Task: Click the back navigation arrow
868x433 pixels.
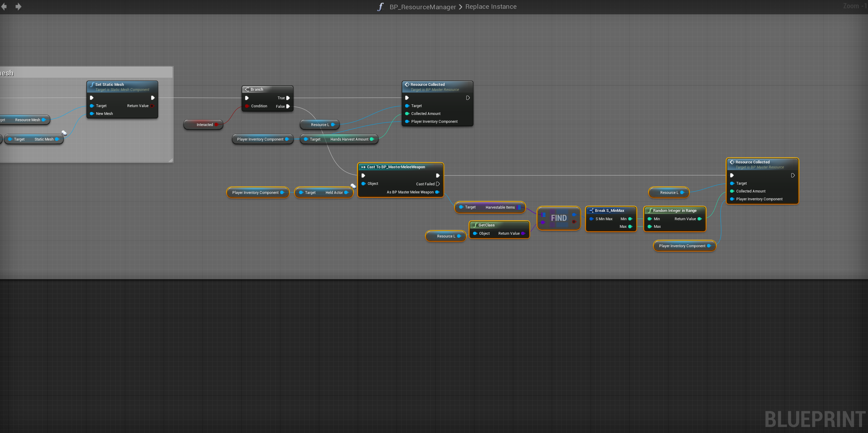Action: [x=4, y=6]
